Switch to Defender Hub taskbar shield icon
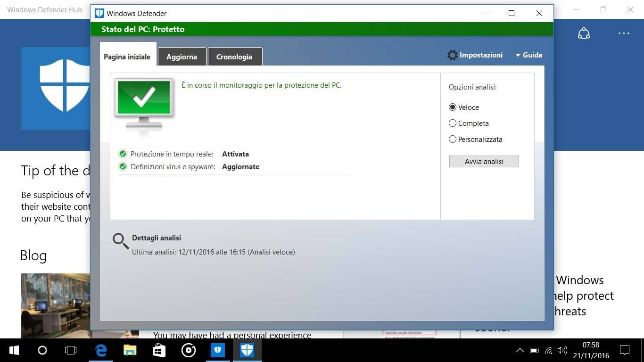 click(218, 350)
